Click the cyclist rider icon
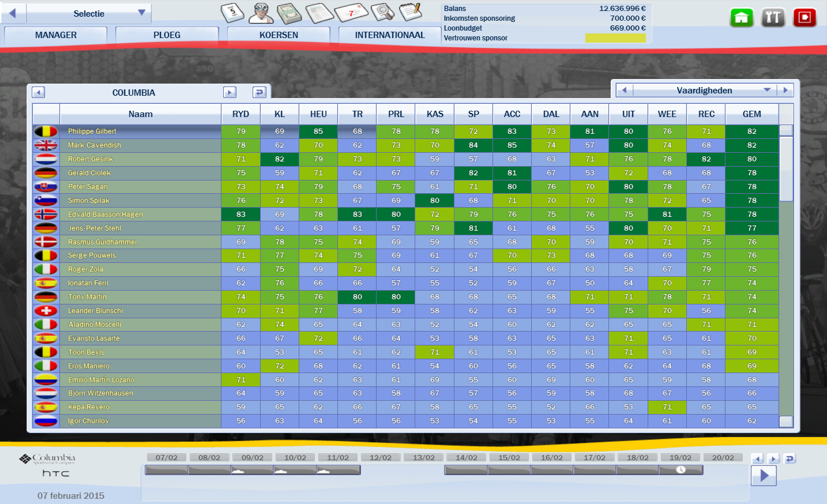The height and width of the screenshot is (504, 827). tap(261, 12)
